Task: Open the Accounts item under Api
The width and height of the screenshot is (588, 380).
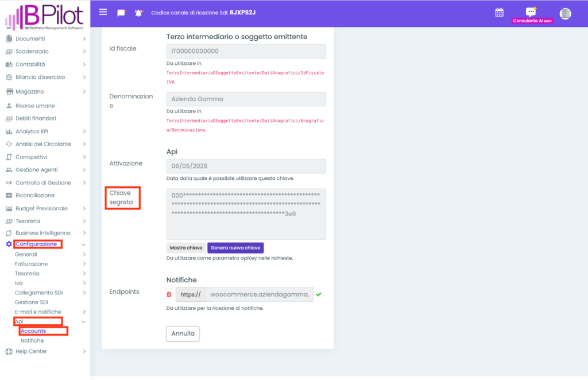Action: [33, 331]
